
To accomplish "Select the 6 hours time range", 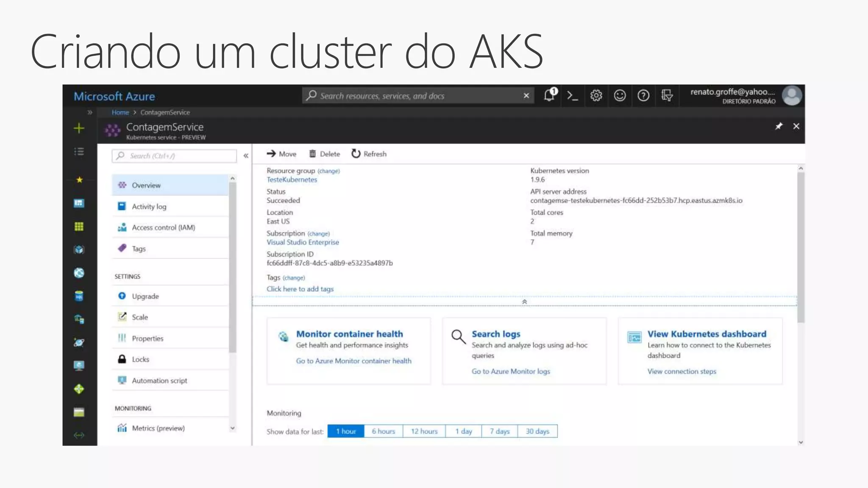I will click(384, 431).
